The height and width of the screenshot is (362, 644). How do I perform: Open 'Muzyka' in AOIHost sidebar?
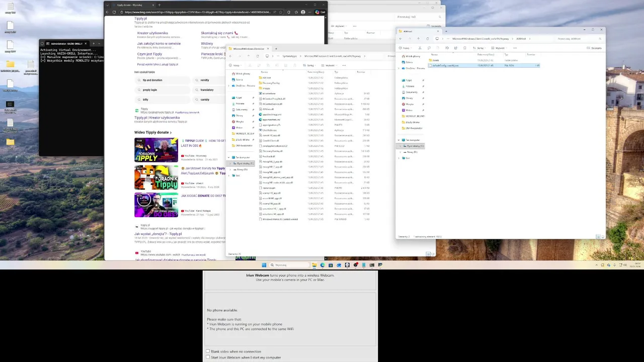(410, 104)
